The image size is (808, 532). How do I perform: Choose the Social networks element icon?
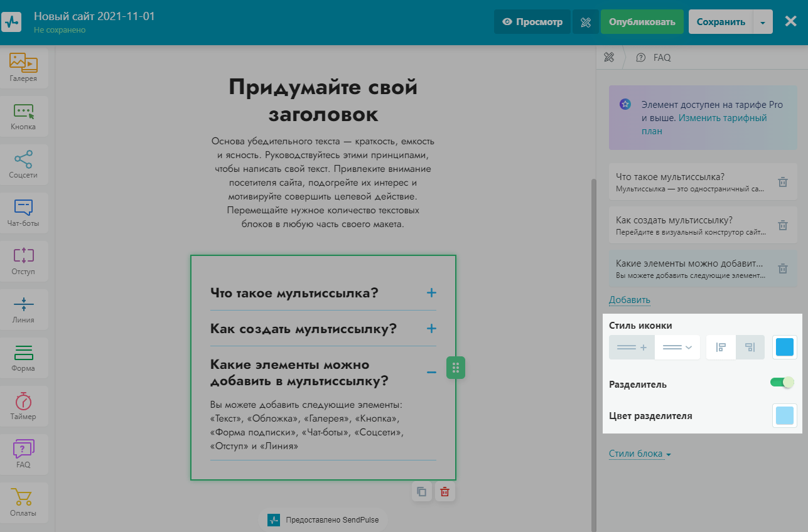click(23, 164)
